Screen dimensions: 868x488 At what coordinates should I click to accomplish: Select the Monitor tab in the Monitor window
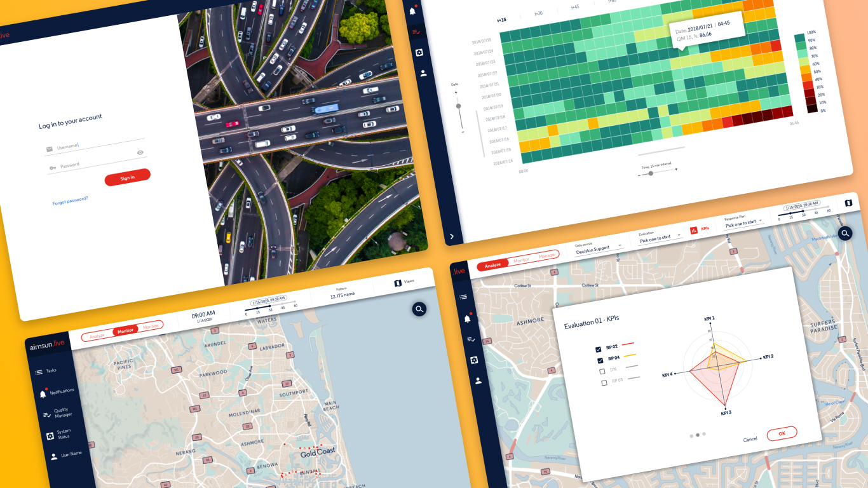click(125, 330)
